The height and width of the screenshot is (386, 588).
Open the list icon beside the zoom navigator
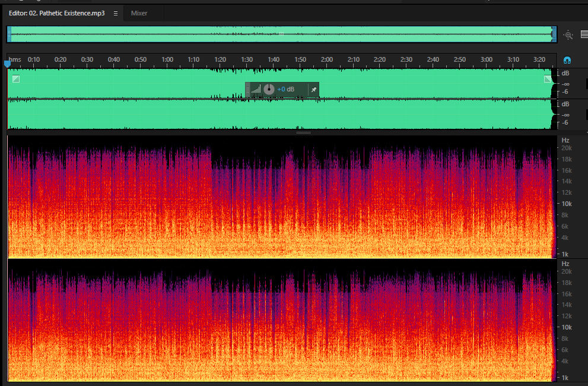(584, 34)
